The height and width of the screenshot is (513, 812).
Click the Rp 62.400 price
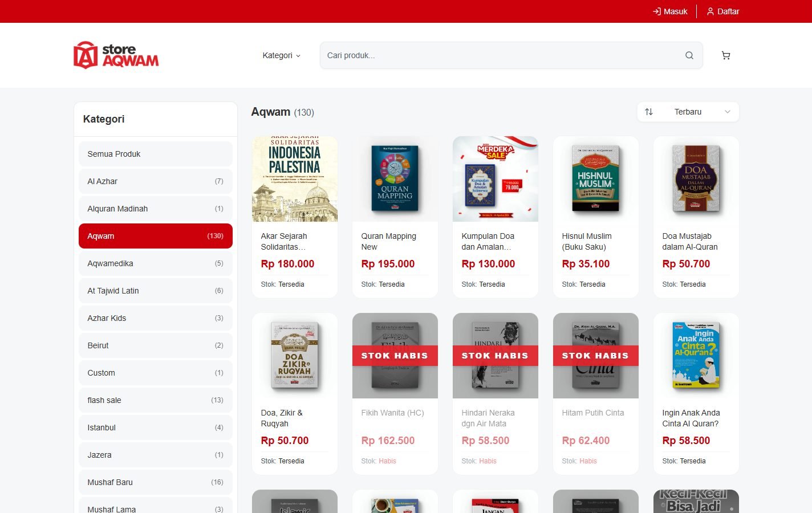pos(586,441)
